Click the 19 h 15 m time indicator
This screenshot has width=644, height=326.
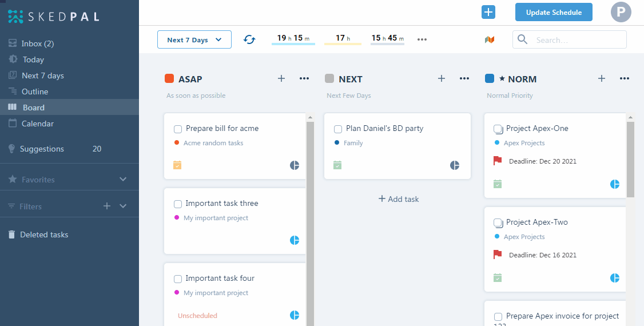click(293, 38)
